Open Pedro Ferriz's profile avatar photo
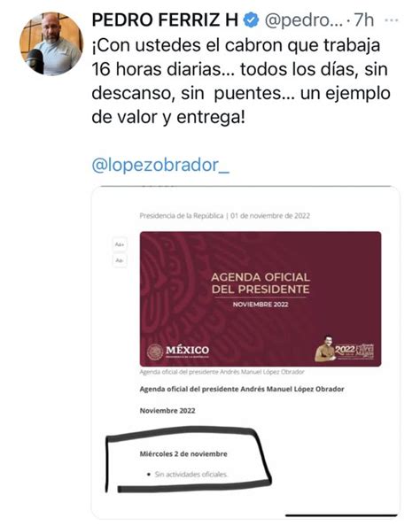 (x=51, y=43)
